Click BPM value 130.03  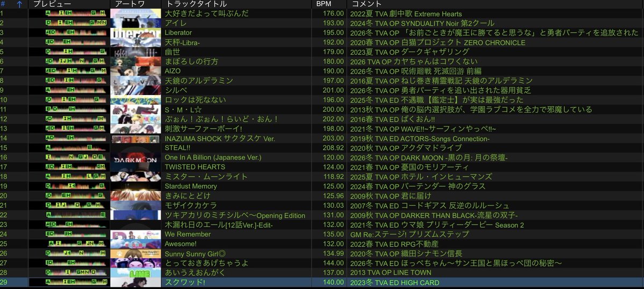(334, 206)
